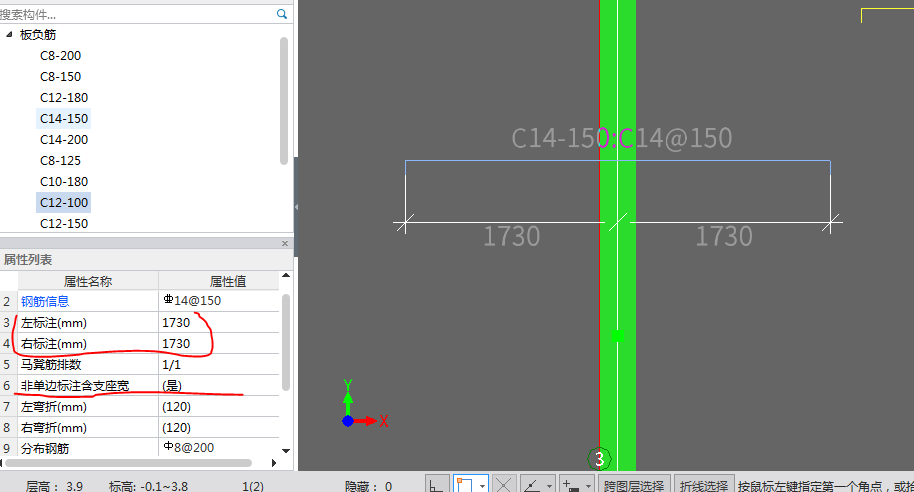This screenshot has width=914, height=492.
Task: Click the 右标注(mm) property name
Action: click(54, 343)
